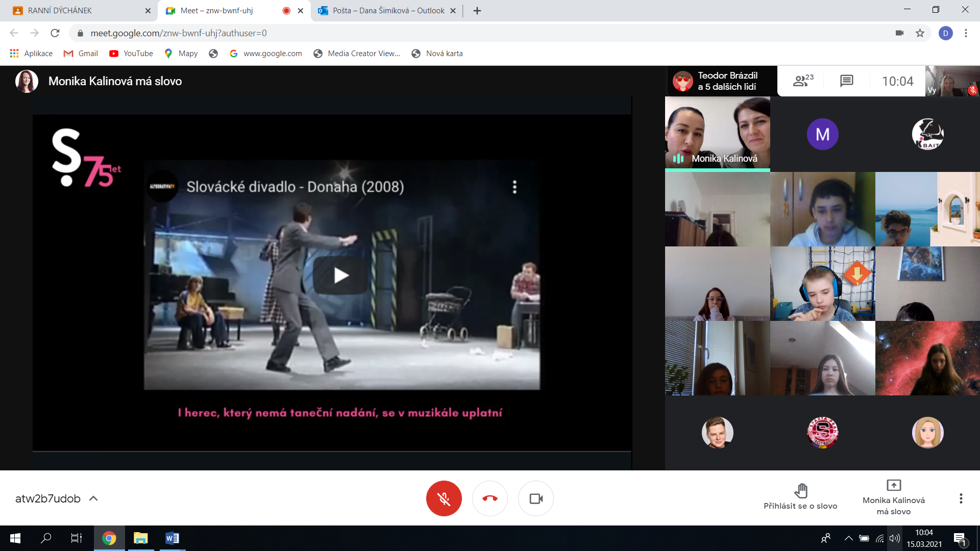
Task: Open Mapy bookmark
Action: [181, 54]
